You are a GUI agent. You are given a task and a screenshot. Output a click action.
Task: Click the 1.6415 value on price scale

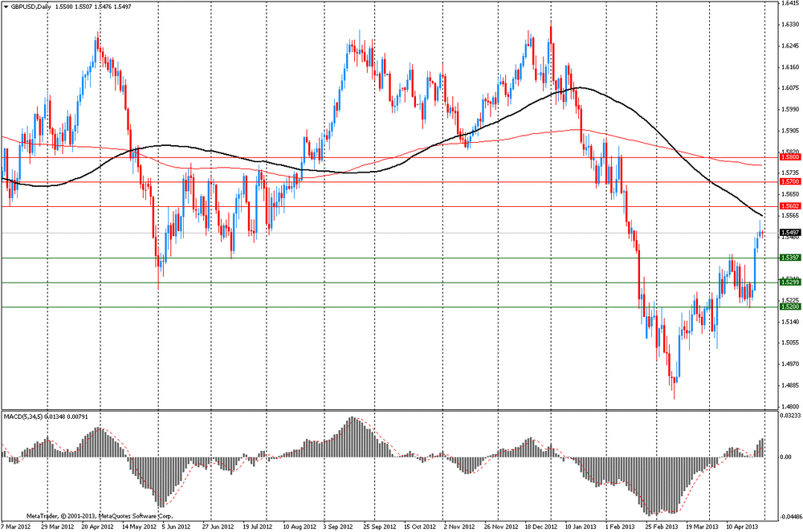tap(789, 3)
